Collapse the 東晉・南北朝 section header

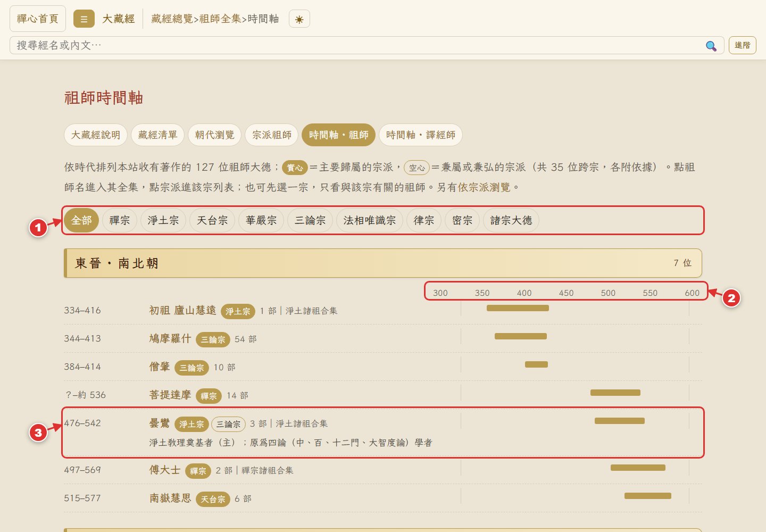tap(383, 263)
